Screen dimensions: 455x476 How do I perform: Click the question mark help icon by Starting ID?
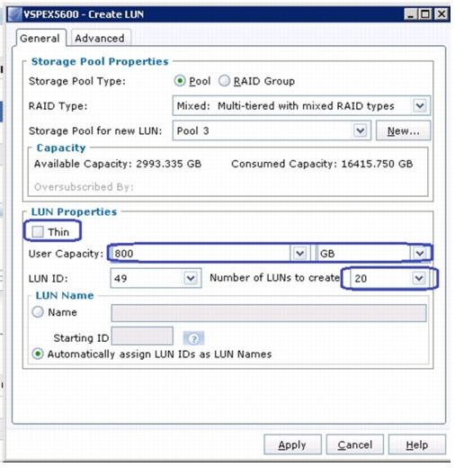tap(193, 338)
